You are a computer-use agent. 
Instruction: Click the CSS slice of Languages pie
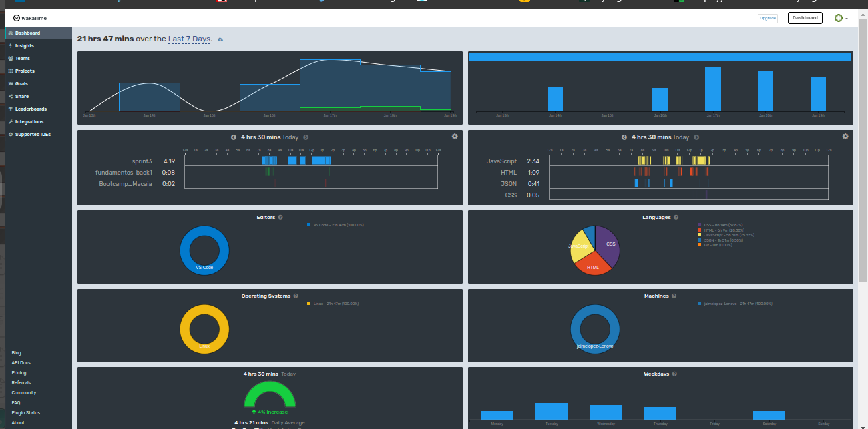click(608, 244)
